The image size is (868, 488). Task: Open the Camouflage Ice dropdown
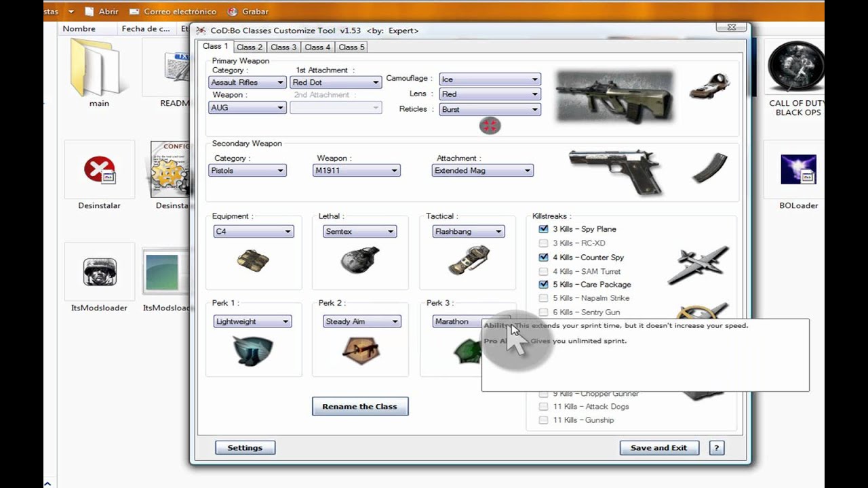click(x=490, y=80)
